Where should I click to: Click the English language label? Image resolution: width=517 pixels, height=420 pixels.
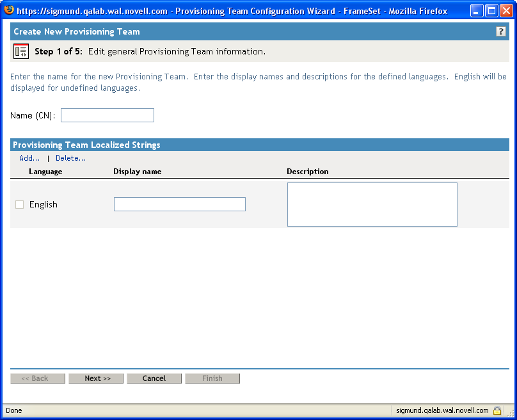(44, 204)
